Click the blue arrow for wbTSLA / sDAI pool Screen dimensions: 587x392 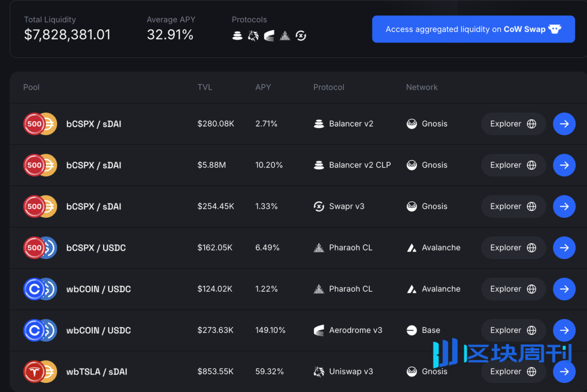point(564,371)
